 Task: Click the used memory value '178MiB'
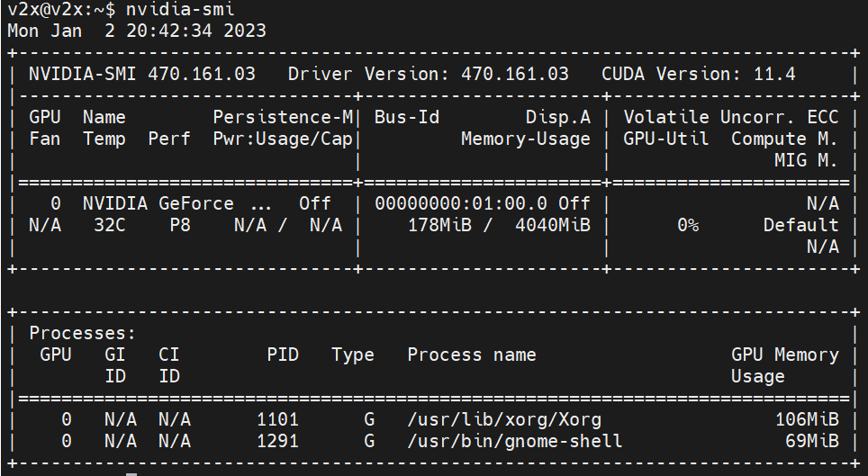coord(439,225)
